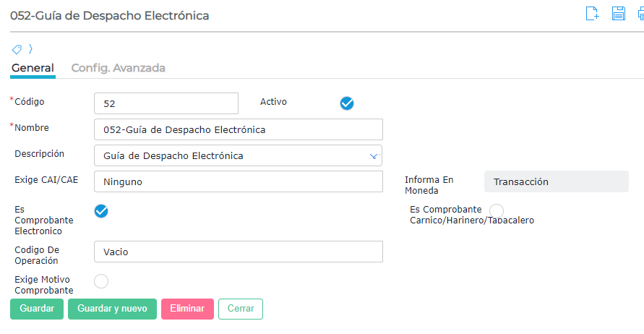Open the Config. Avanzada tab

[x=119, y=68]
